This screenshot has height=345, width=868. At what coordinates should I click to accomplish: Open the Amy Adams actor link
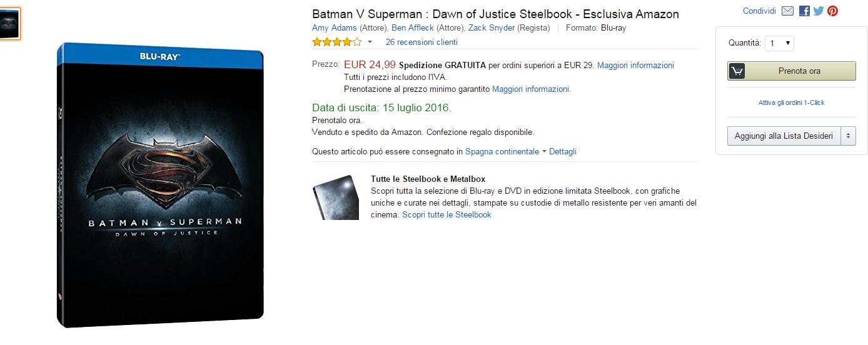point(335,28)
